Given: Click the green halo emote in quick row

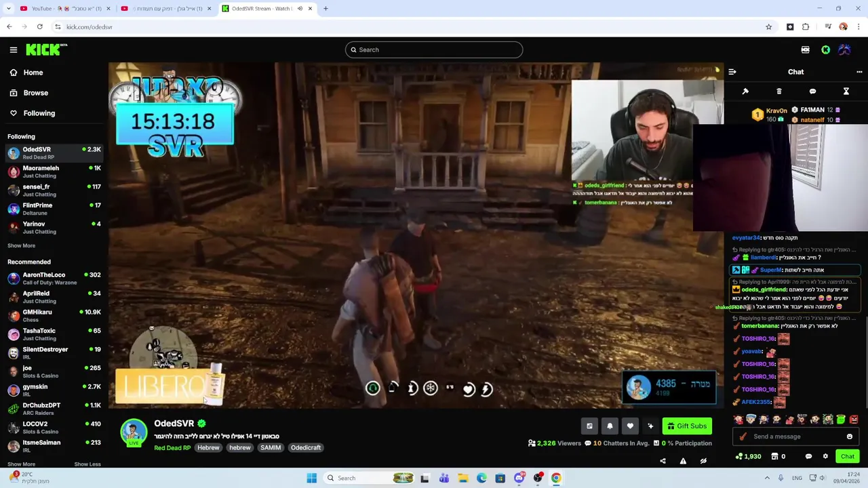Looking at the screenshot, I should tap(841, 420).
